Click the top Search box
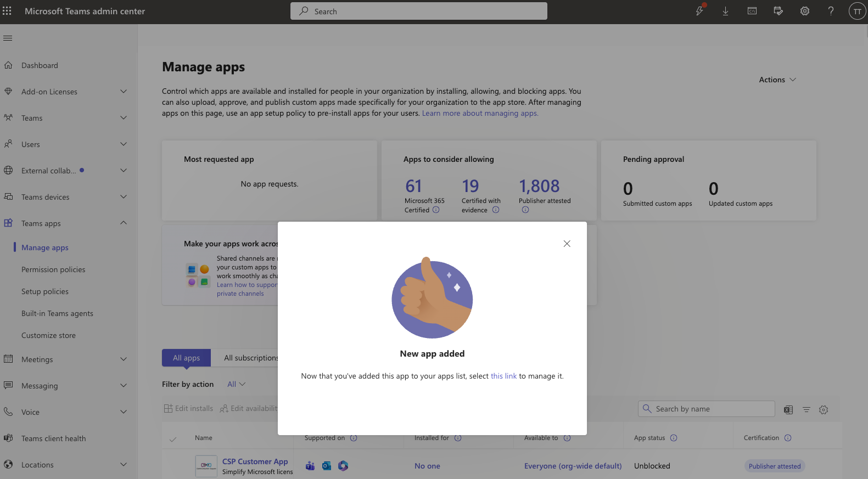This screenshot has width=868, height=479. 418,11
